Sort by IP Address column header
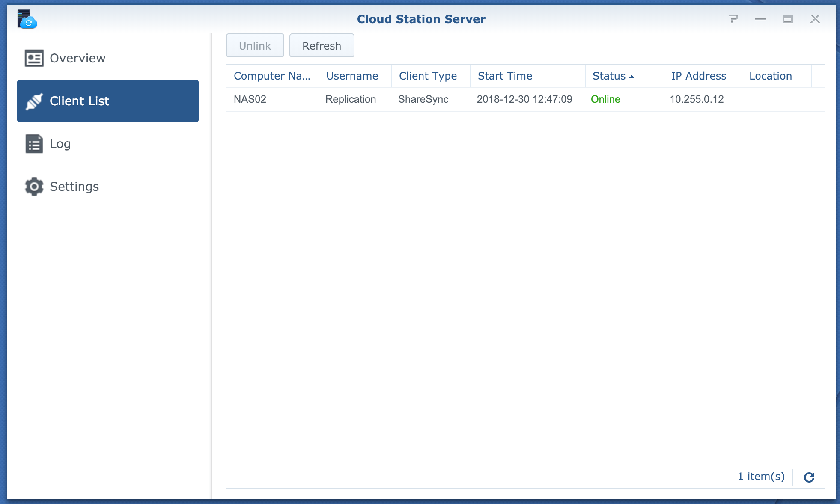The width and height of the screenshot is (840, 504). pyautogui.click(x=703, y=76)
